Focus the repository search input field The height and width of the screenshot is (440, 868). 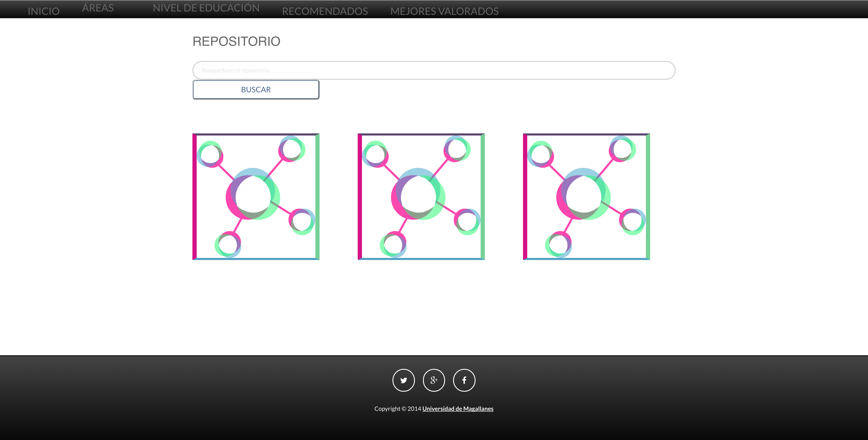point(434,70)
